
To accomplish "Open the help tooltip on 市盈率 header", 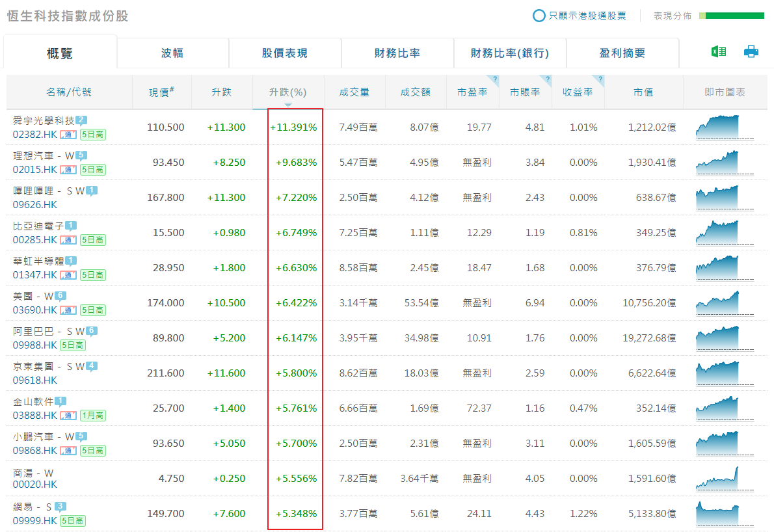I will coord(495,80).
